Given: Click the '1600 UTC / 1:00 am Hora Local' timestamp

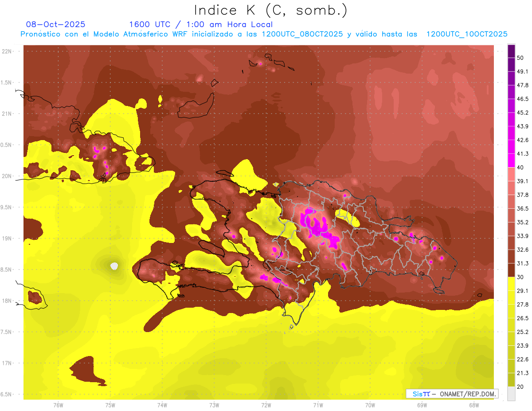Looking at the screenshot, I should [x=201, y=24].
